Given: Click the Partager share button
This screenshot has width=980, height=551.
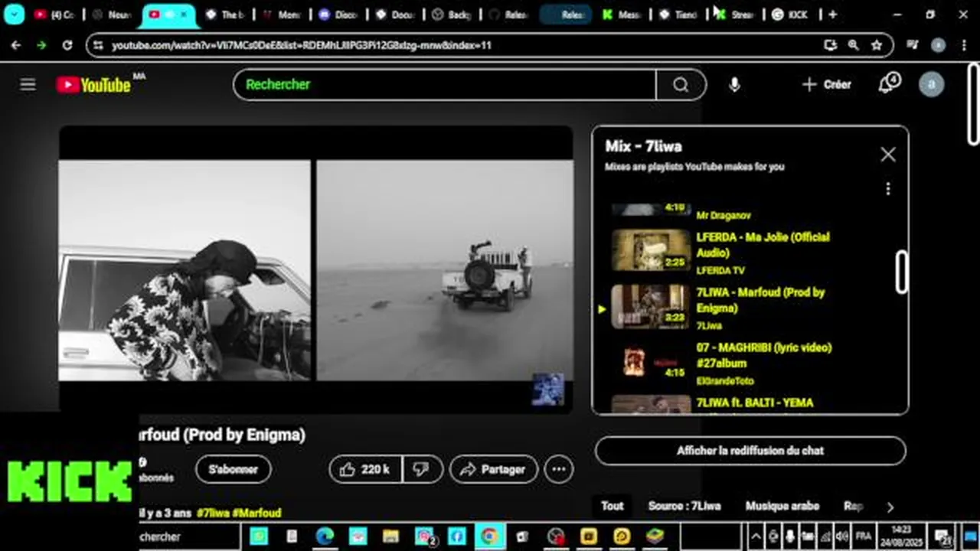Looking at the screenshot, I should coord(494,469).
